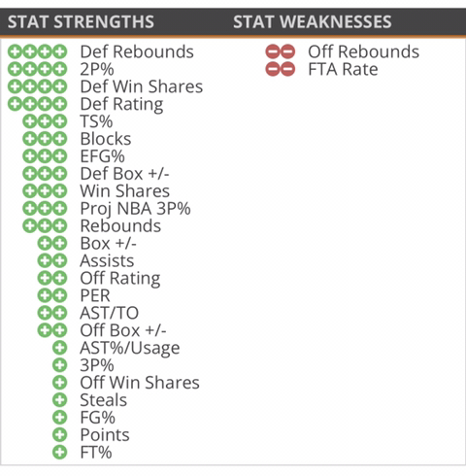Select the STAT STRENGTHS header
This screenshot has width=466, height=476.
click(x=81, y=22)
